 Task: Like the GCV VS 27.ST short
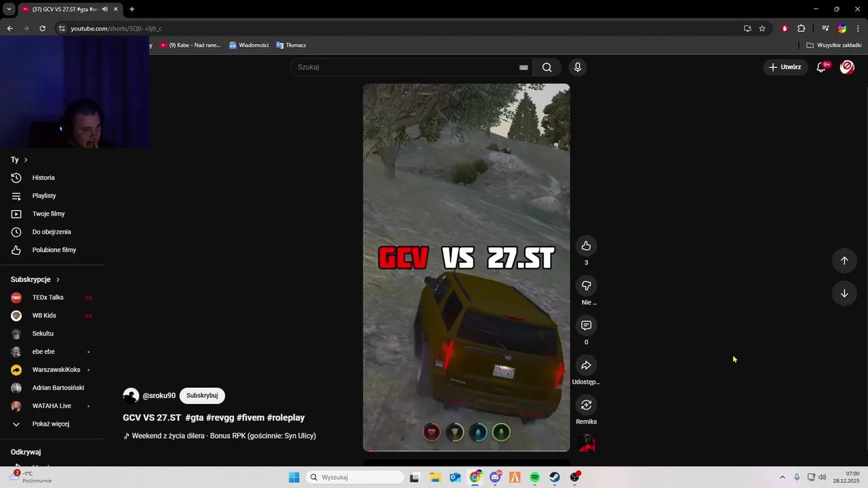pos(586,246)
